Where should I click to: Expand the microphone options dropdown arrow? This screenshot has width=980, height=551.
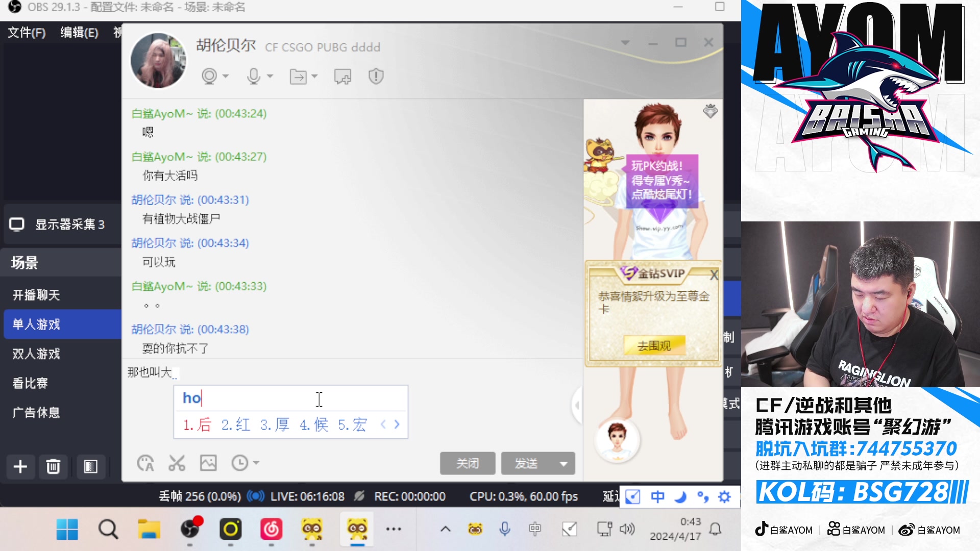click(270, 77)
